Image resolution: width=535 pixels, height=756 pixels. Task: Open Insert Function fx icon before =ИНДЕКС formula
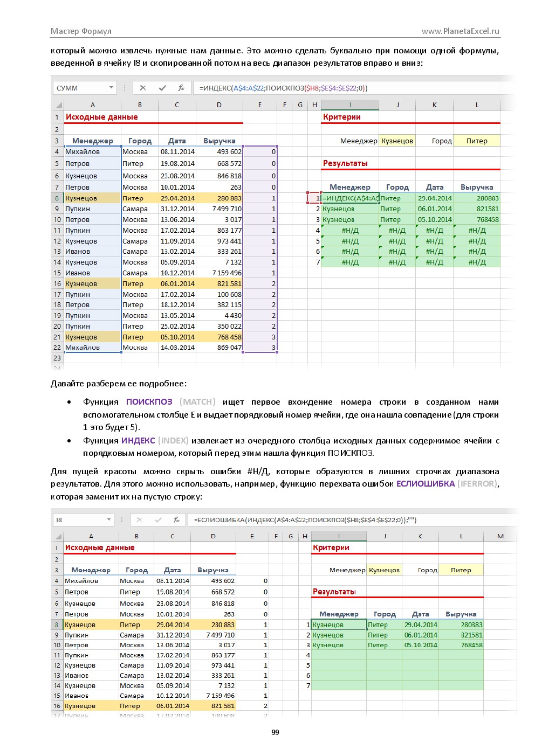click(181, 88)
